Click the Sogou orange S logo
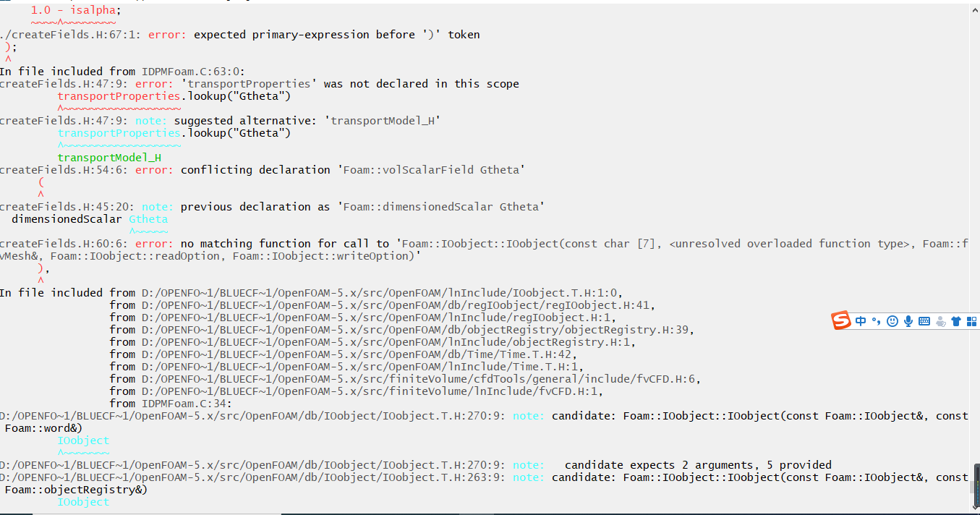The height and width of the screenshot is (515, 980). pyautogui.click(x=840, y=321)
